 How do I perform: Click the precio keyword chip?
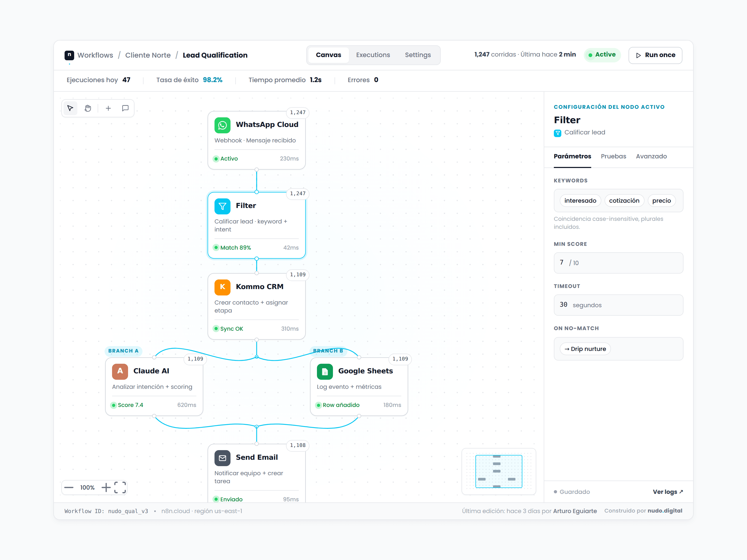tap(662, 201)
